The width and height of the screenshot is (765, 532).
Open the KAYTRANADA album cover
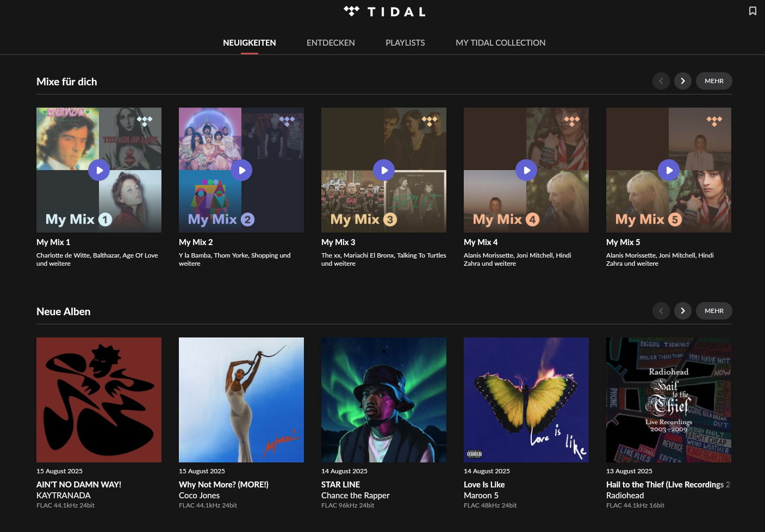pyautogui.click(x=99, y=400)
